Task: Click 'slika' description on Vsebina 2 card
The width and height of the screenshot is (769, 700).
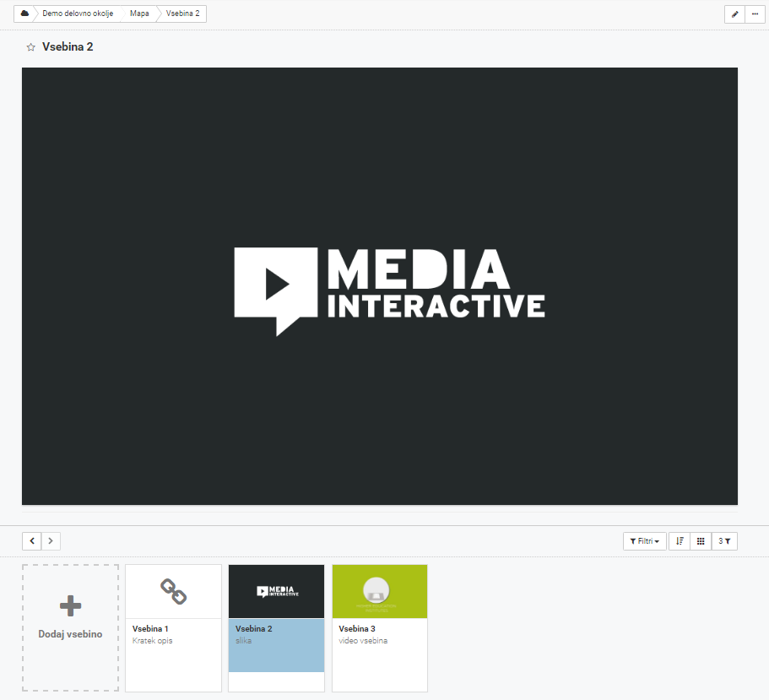Action: 243,641
